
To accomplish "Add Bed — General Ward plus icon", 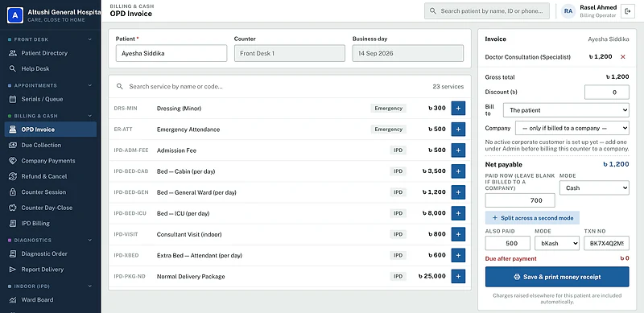I will (458, 192).
